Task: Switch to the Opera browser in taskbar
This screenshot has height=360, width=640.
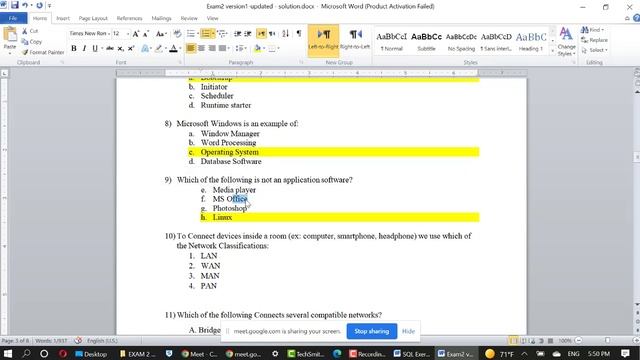Action: pyautogui.click(x=62, y=353)
